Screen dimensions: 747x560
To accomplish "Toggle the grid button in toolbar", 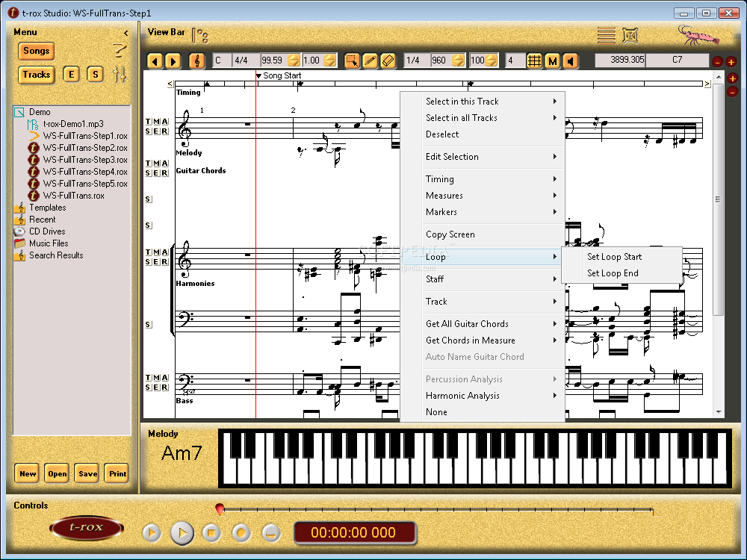I will click(534, 60).
